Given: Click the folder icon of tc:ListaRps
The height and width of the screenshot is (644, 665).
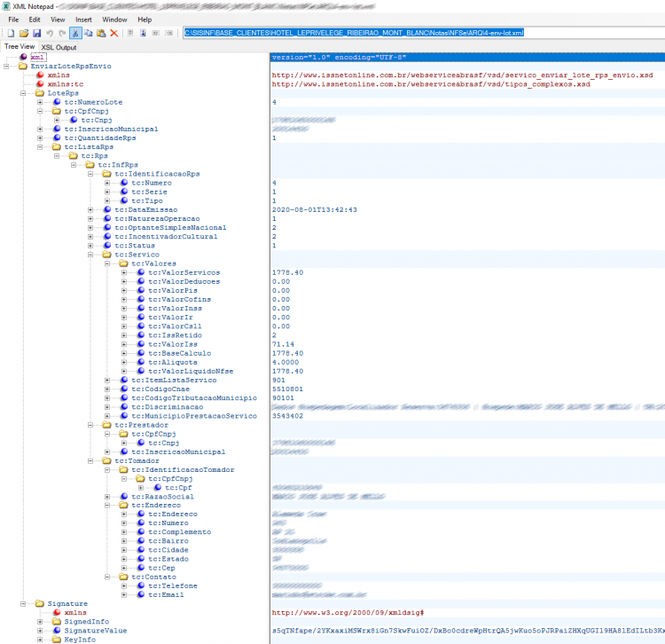Looking at the screenshot, I should [x=57, y=146].
